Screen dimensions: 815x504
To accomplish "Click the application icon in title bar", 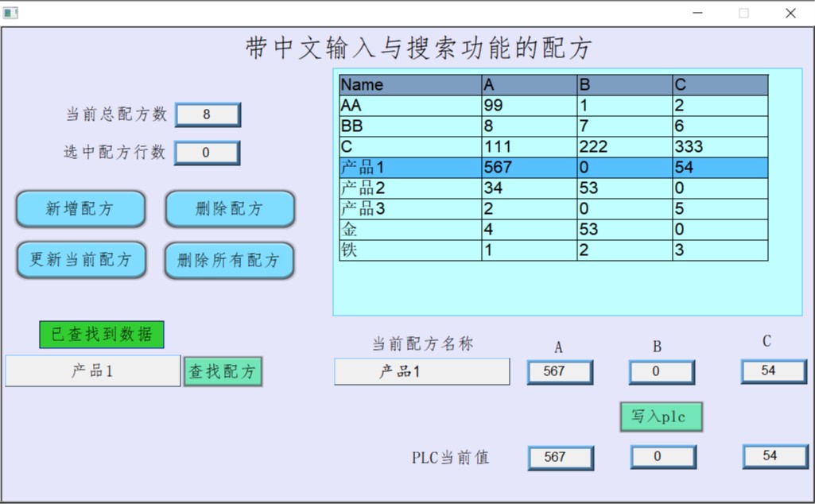I will pyautogui.click(x=10, y=13).
